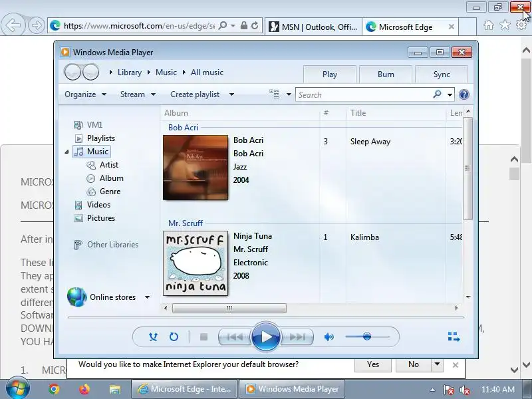Click No on default browser prompt
This screenshot has width=532, height=399.
(x=413, y=364)
